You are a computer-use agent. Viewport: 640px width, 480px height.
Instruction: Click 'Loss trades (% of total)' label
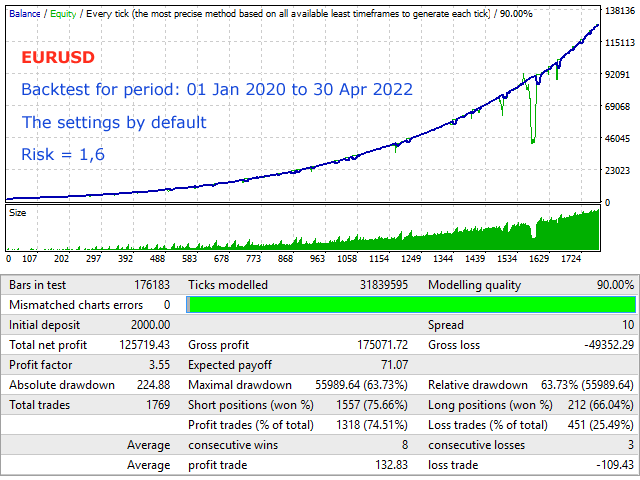point(488,425)
